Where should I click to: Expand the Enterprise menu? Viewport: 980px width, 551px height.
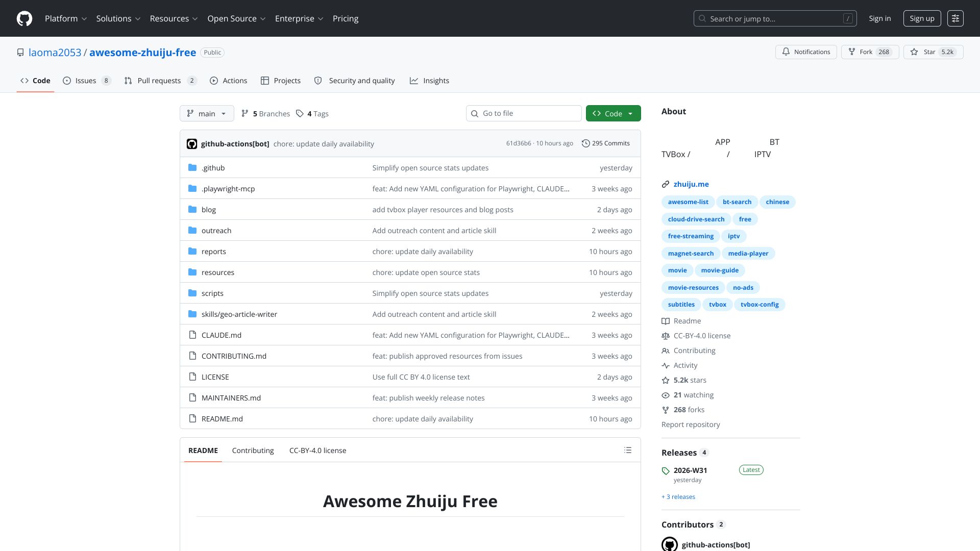(x=300, y=18)
